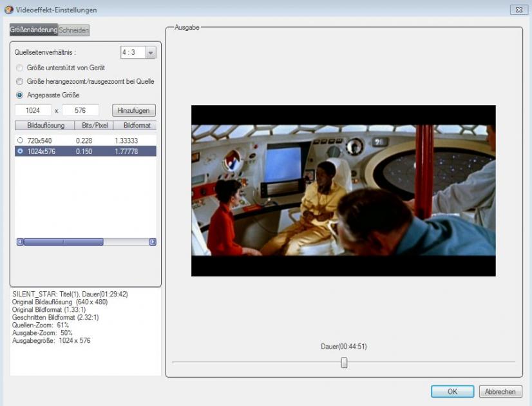
Task: Close the Videoeffekt-Einstellungen dialog
Action: tap(518, 10)
